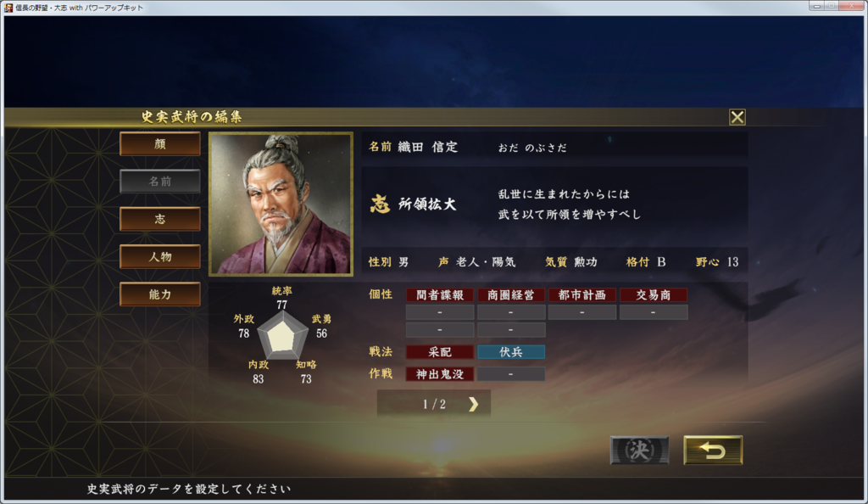Click the 決 confirm button
Screen dimensions: 868x504
639,451
